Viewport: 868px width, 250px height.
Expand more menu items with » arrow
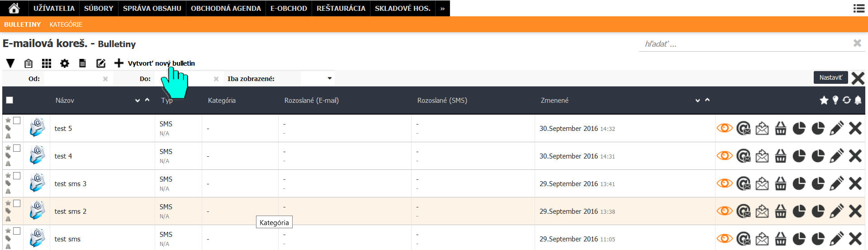[x=442, y=8]
